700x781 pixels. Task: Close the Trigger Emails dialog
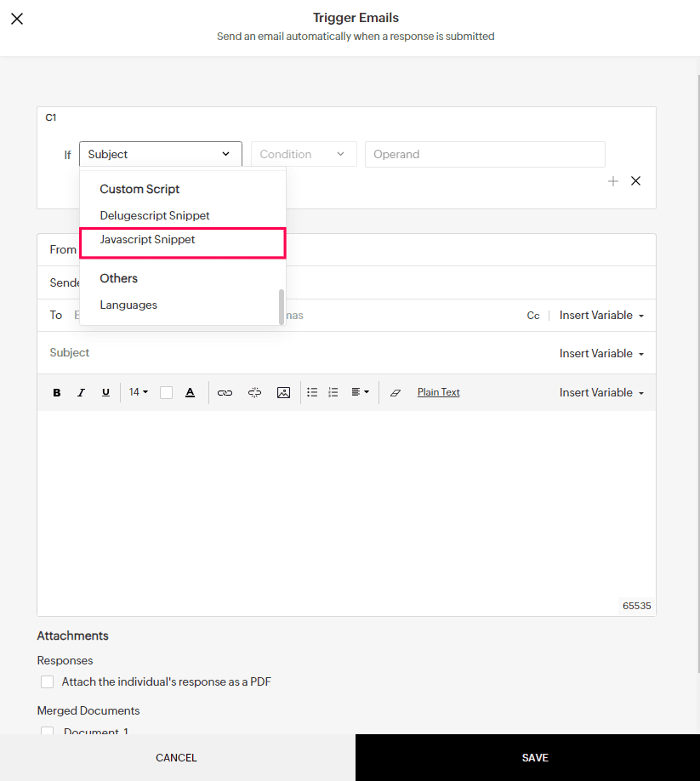(x=17, y=19)
